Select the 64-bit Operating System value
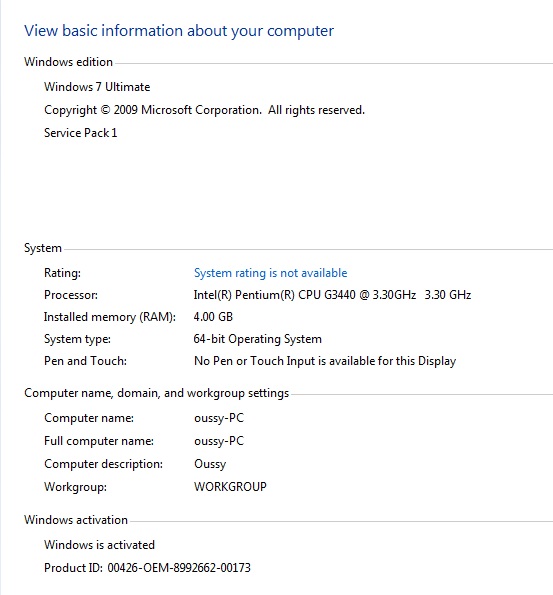This screenshot has width=553, height=595. coord(258,339)
